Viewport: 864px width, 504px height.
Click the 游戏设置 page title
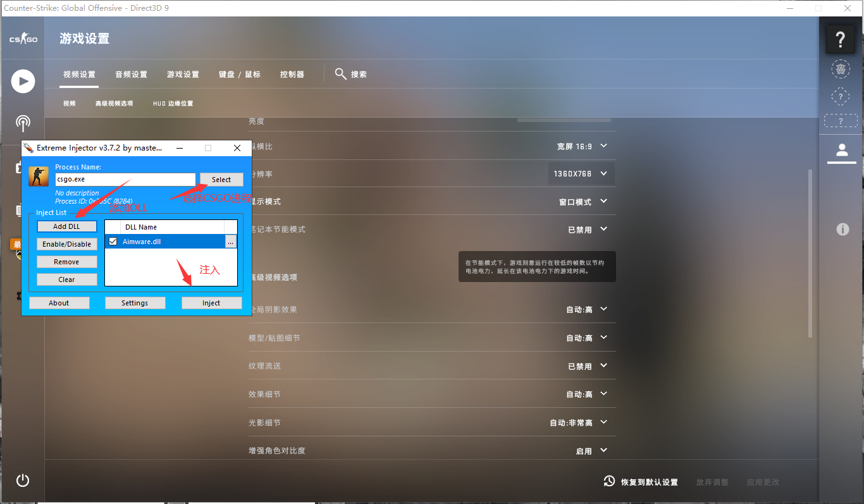pos(84,39)
